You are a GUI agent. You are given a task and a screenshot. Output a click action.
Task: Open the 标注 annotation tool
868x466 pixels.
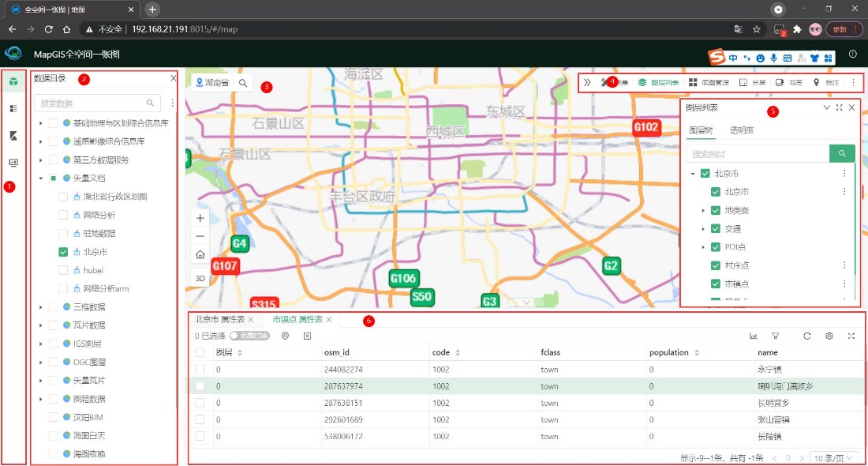[826, 83]
